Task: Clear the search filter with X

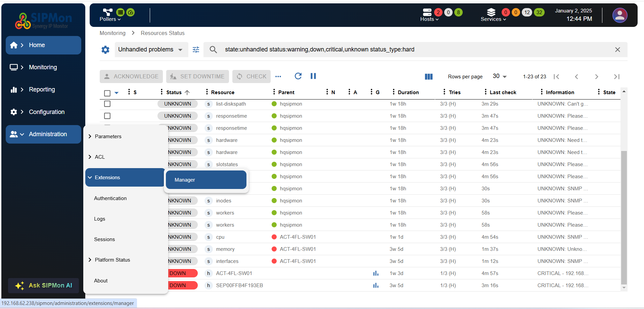Action: pos(617,50)
